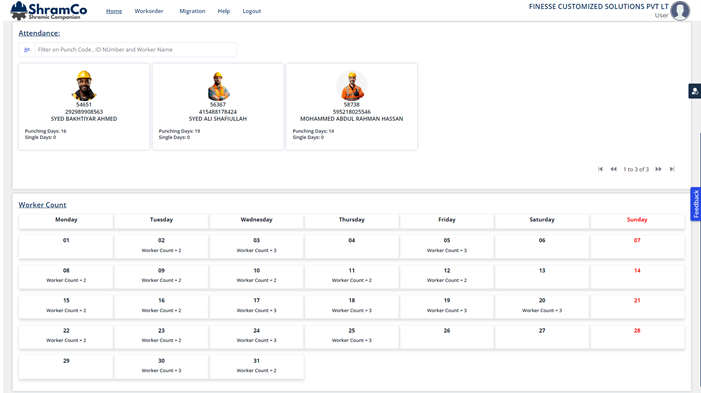
Task: Open the Feedback side tab
Action: click(696, 204)
